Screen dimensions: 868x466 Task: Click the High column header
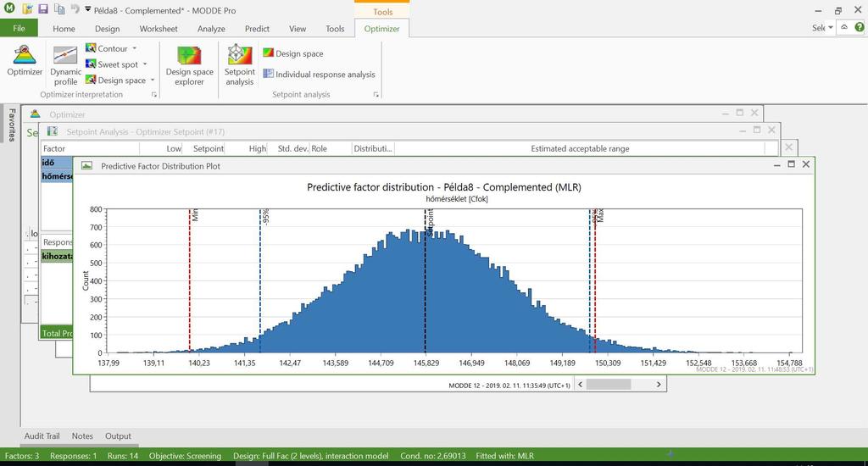(247, 148)
